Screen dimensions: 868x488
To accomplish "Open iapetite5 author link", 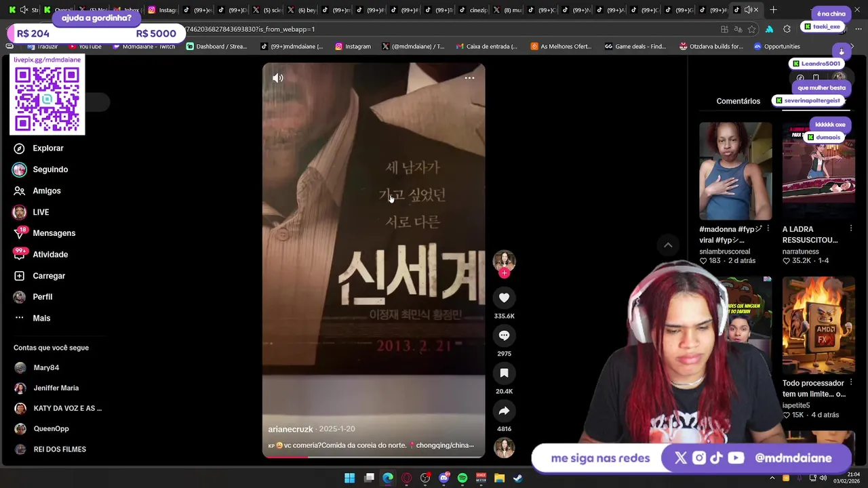I will point(796,405).
